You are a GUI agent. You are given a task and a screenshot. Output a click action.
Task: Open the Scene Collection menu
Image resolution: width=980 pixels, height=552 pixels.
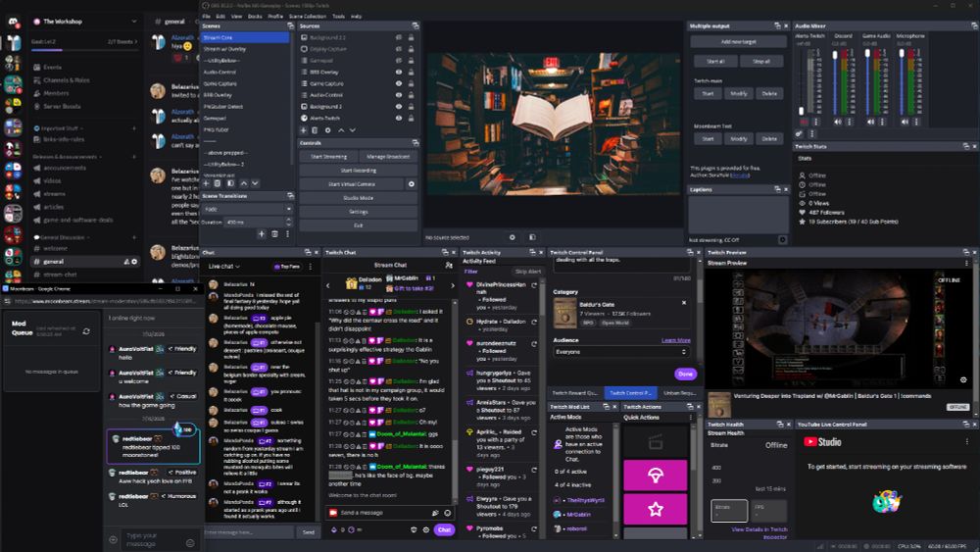click(x=308, y=17)
